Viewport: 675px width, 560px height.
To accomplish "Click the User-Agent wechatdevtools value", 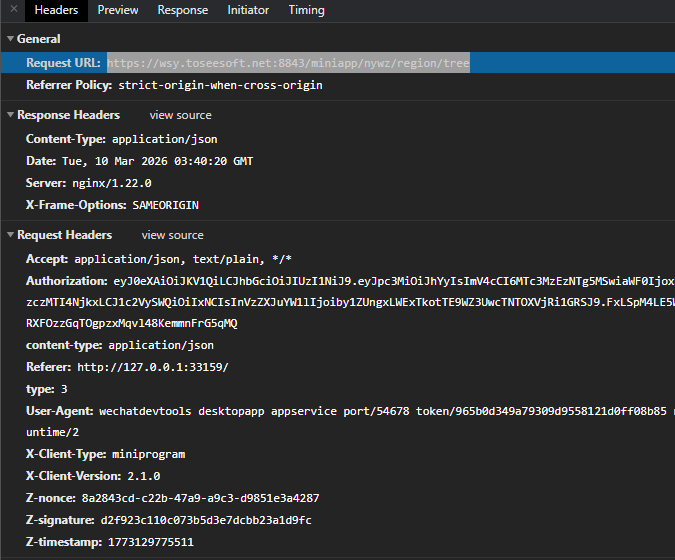I will pos(383,411).
